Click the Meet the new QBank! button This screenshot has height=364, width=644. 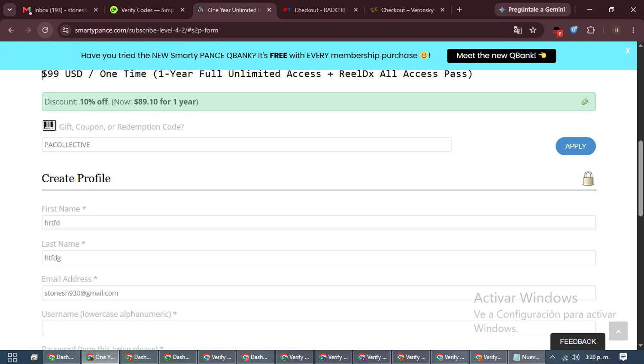click(501, 55)
